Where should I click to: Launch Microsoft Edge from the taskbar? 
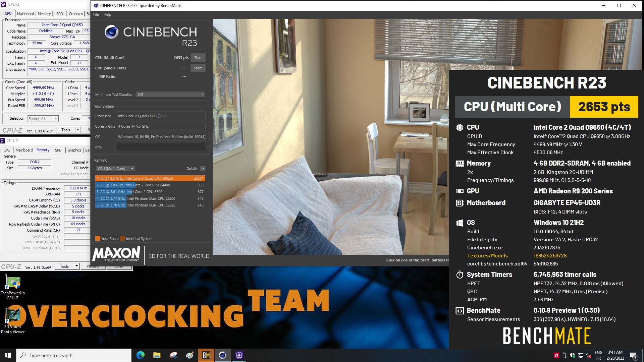pyautogui.click(x=141, y=355)
